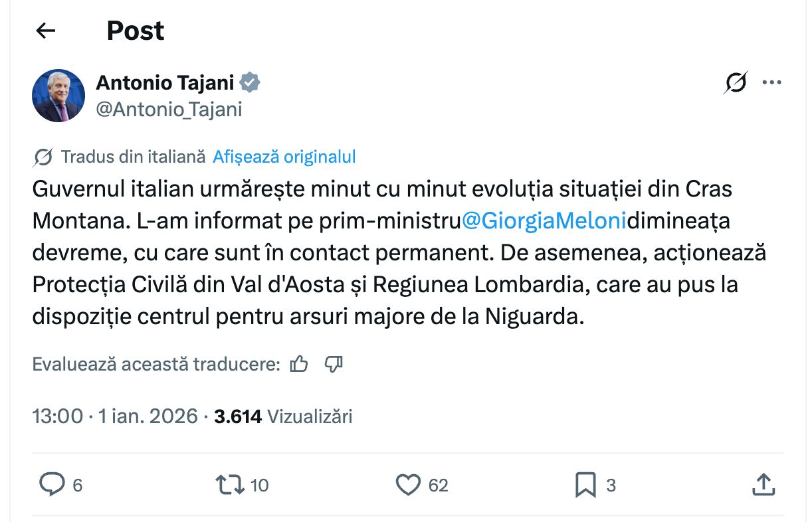Open the Grok icon beside the more menu

pos(736,83)
